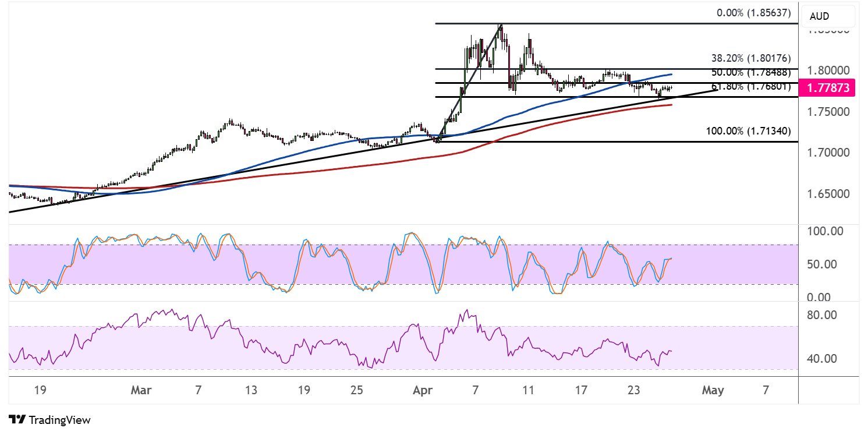Screen dimensions: 868x435
Task: Click the 25 date label on time axis
Action: tap(357, 391)
